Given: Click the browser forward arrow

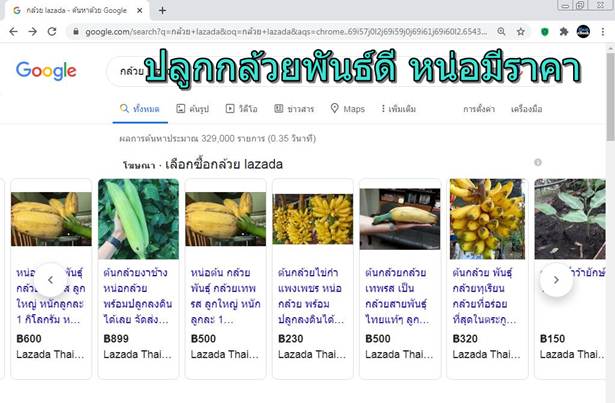Looking at the screenshot, I should pos(33,32).
